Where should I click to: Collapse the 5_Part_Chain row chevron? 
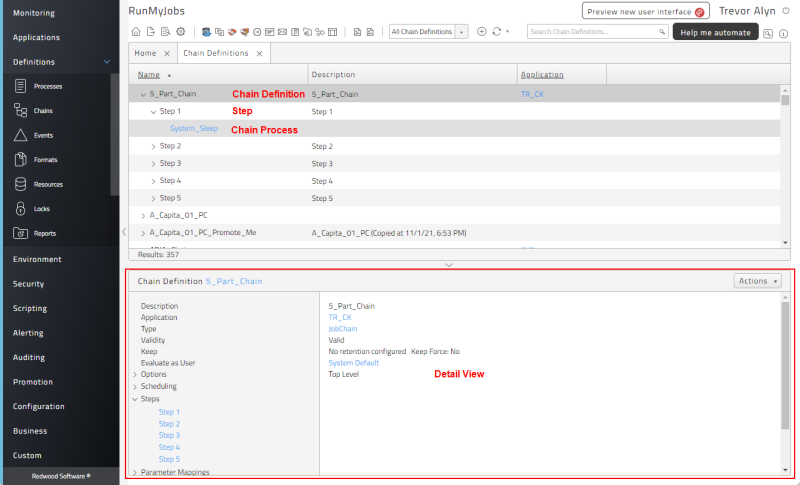coord(143,94)
